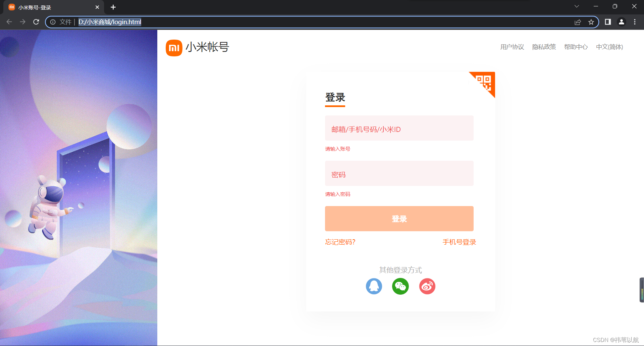644x346 pixels.
Task: View site information icon in address bar
Action: [x=53, y=22]
